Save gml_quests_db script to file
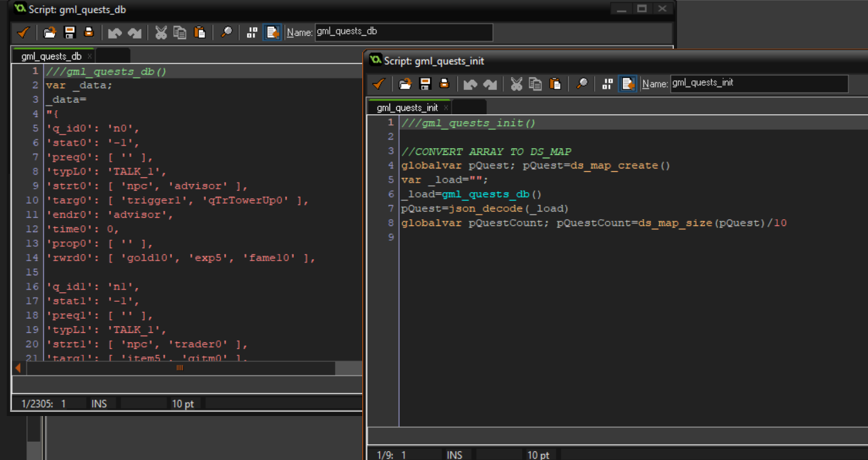Image resolution: width=868 pixels, height=460 pixels. [x=69, y=32]
